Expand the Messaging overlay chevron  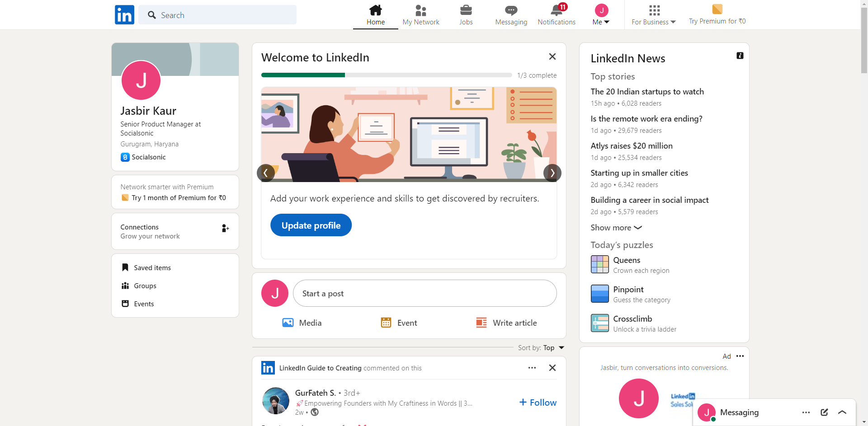[x=842, y=412]
